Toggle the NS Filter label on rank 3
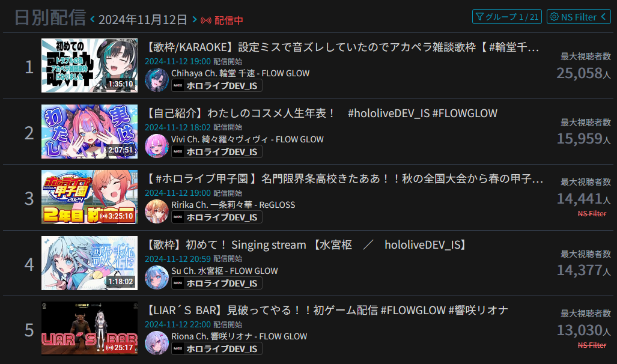The width and height of the screenshot is (617, 364). [x=592, y=214]
